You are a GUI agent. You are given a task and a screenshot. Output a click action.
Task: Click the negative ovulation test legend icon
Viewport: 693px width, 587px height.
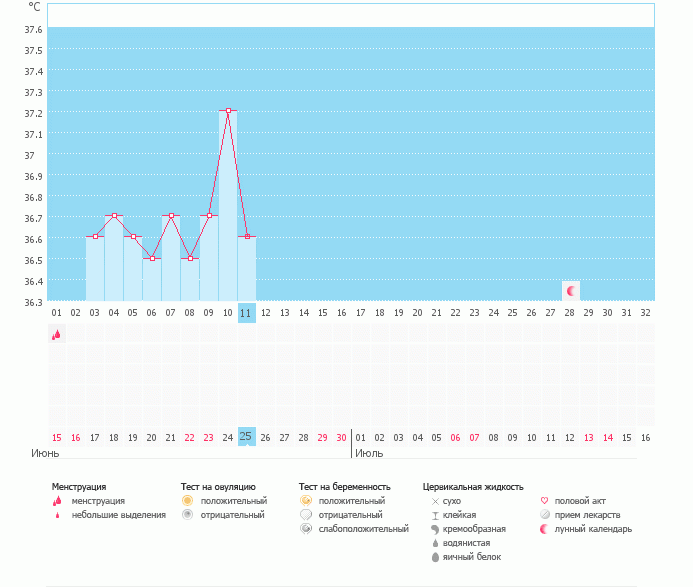(187, 514)
